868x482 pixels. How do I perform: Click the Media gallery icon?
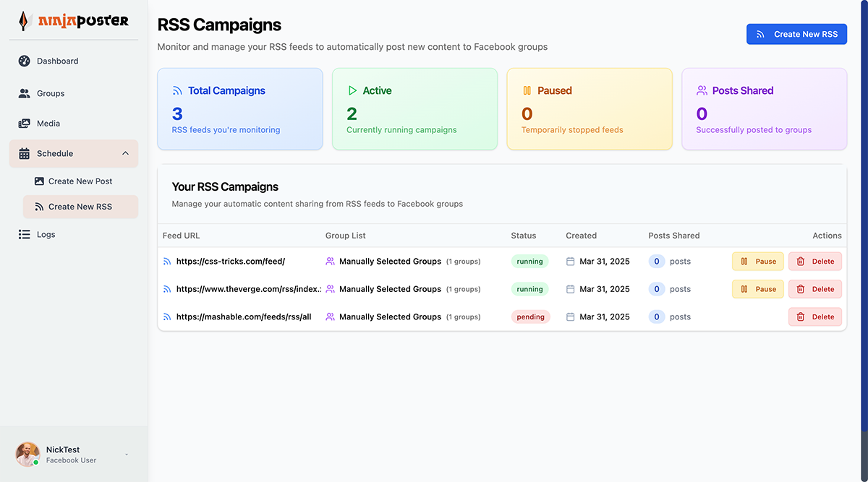[24, 124]
